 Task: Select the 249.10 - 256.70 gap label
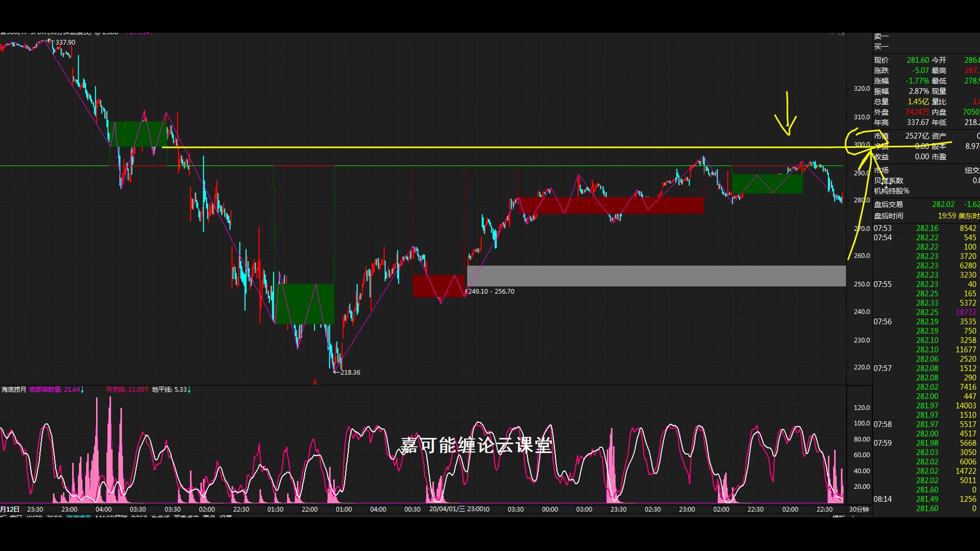click(491, 291)
